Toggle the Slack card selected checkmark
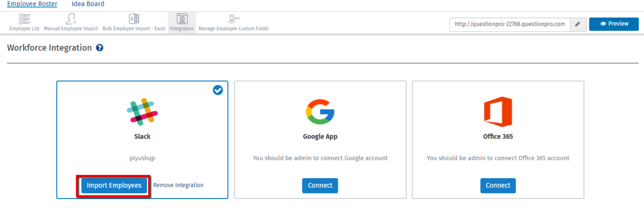 217,90
